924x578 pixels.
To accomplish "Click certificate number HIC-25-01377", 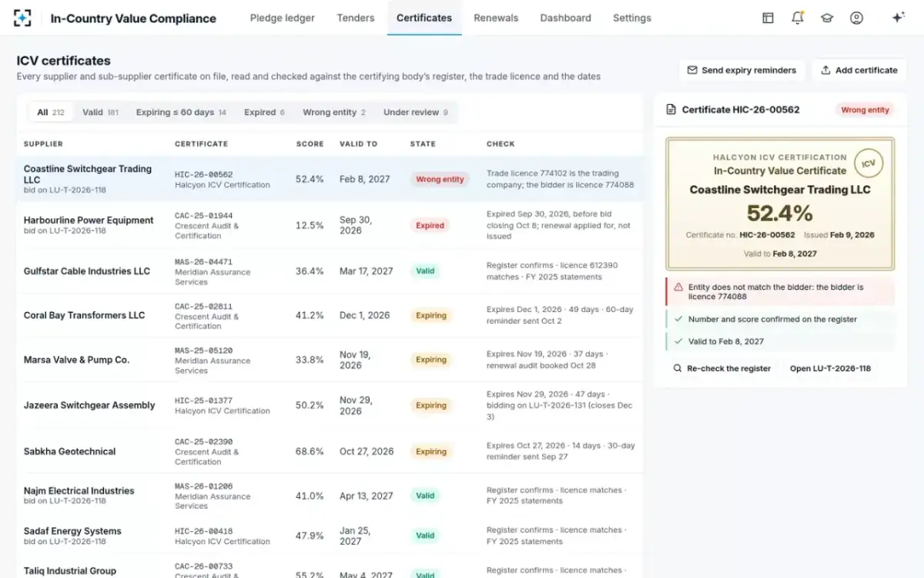I will (203, 401).
